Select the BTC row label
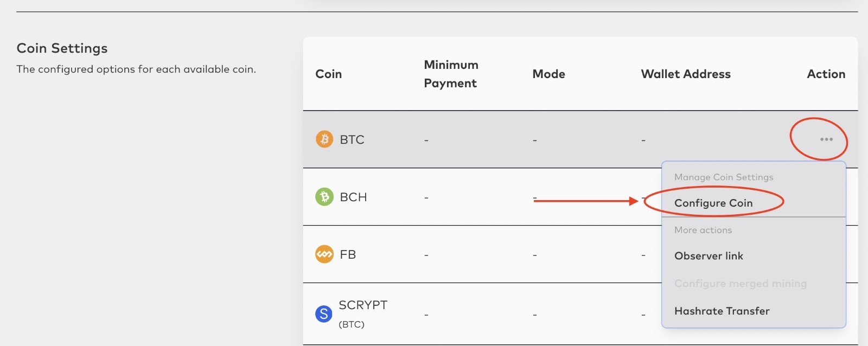 352,140
